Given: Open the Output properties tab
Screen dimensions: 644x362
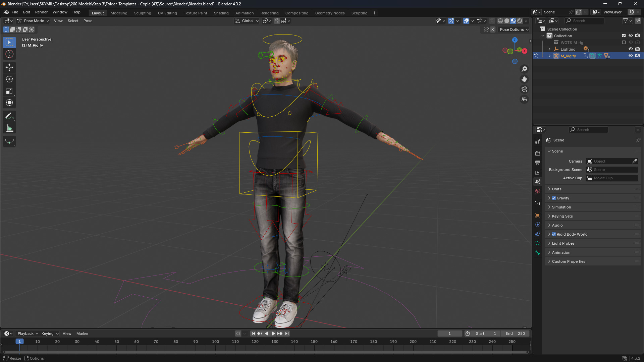Looking at the screenshot, I should pos(538,163).
